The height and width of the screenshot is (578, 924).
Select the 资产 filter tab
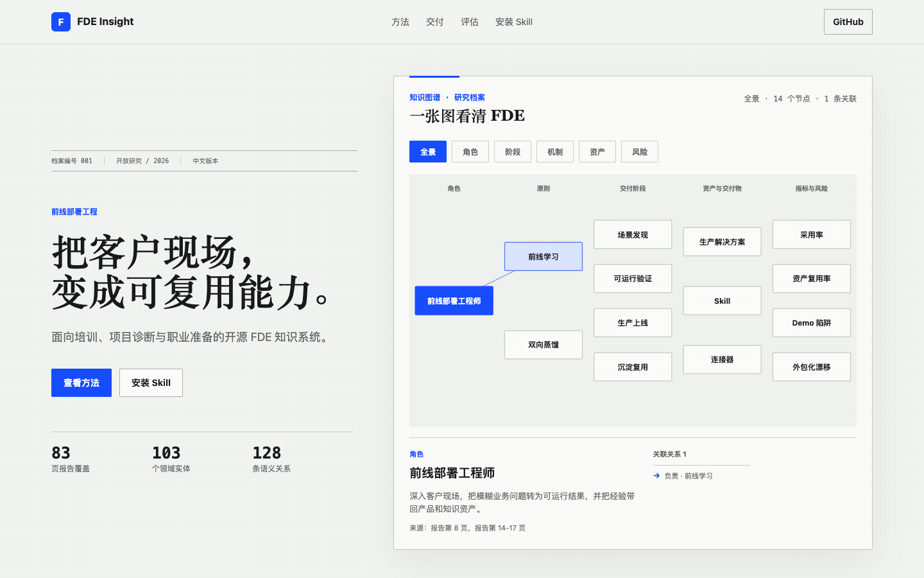[x=597, y=152]
